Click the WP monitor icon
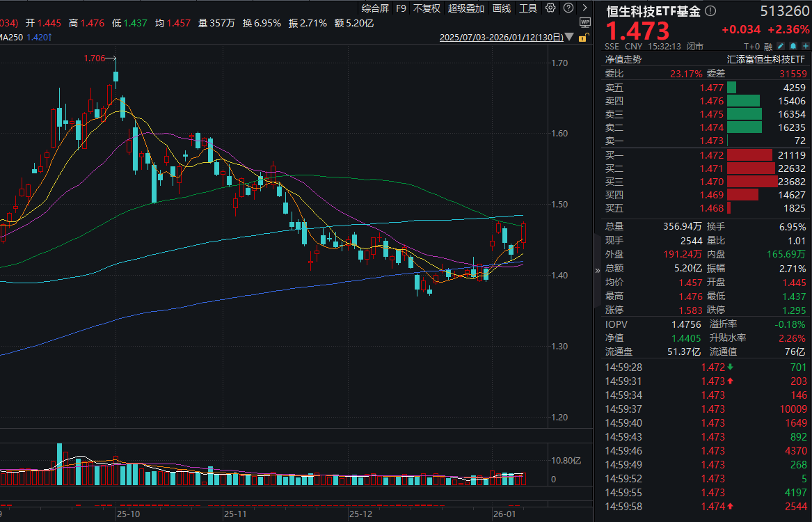 pyautogui.click(x=584, y=23)
